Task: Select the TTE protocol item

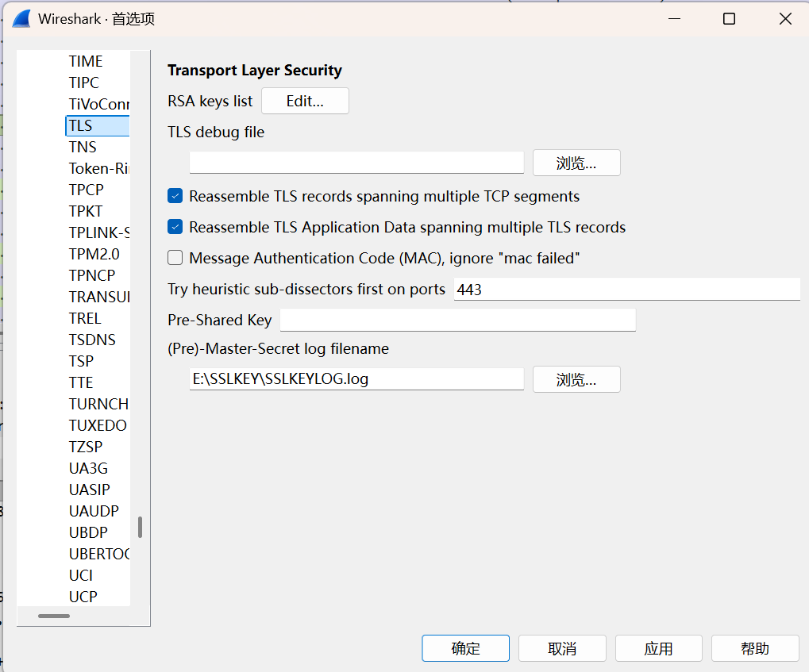Action: (81, 382)
